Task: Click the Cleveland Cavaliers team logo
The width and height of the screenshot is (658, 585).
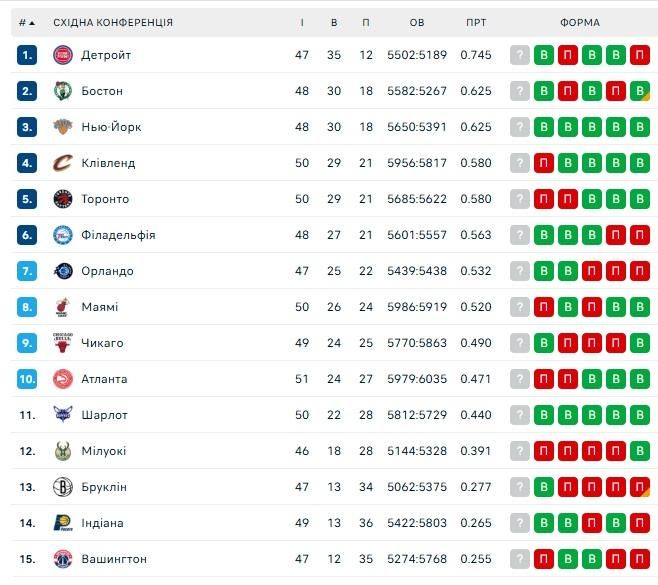Action: click(x=63, y=163)
